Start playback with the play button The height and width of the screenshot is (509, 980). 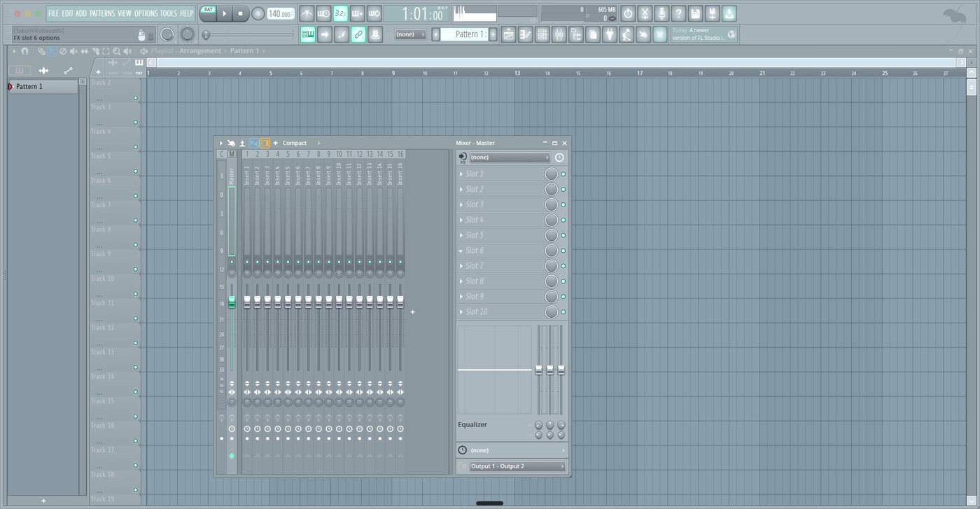tap(225, 13)
